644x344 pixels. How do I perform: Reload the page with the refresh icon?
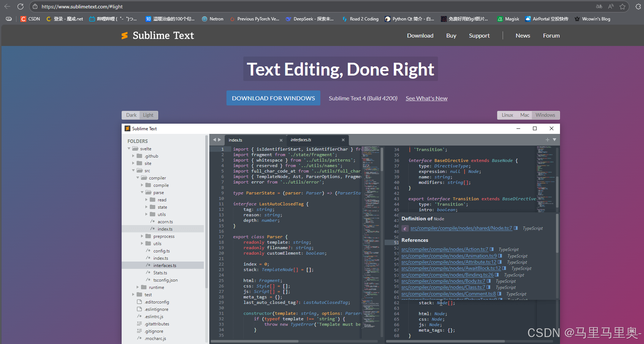click(x=20, y=7)
